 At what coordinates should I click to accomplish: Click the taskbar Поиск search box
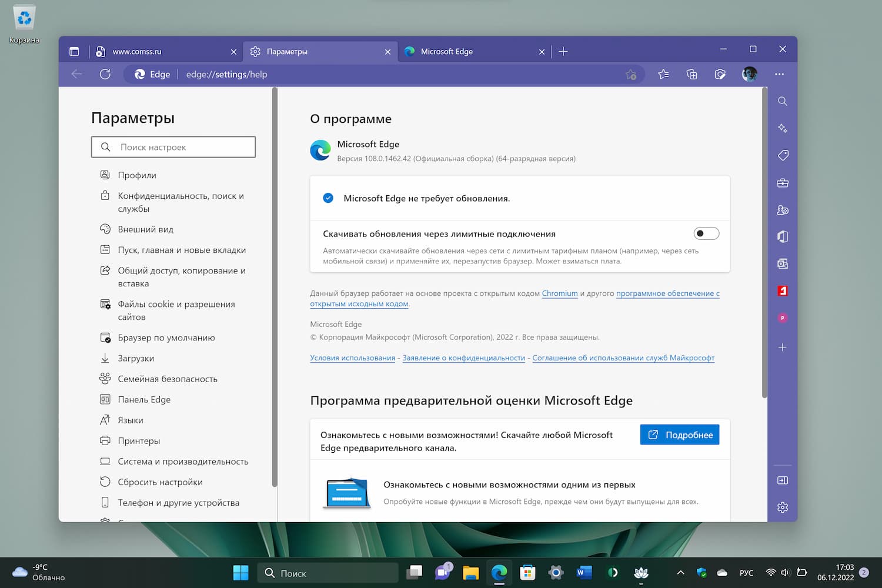[328, 573]
